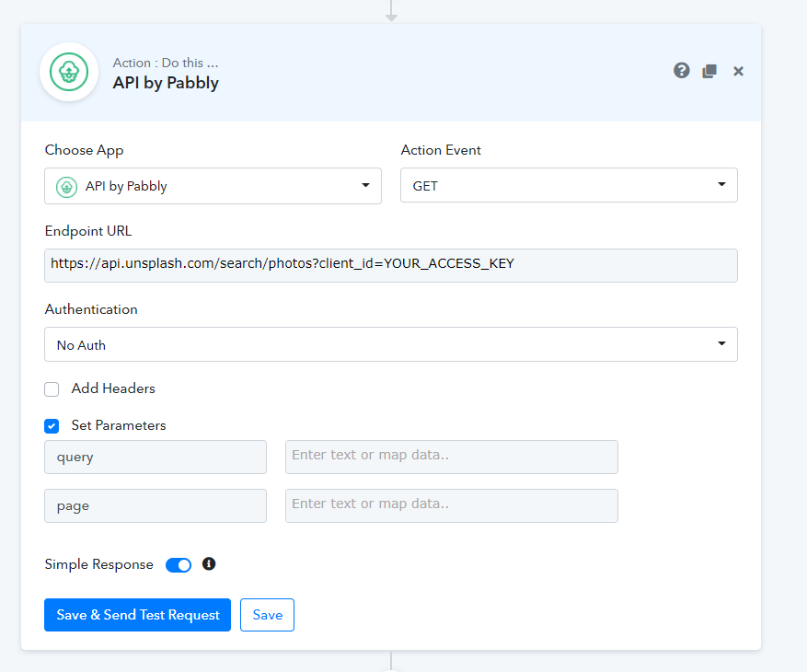Click the info icon beside Simple Response
Viewport: 807px width, 672px height.
tap(209, 564)
